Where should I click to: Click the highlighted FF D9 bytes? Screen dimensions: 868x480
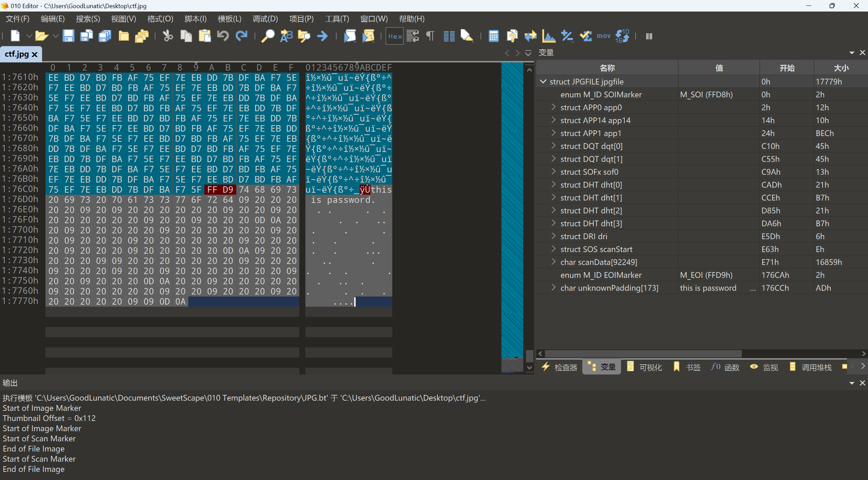tap(220, 189)
